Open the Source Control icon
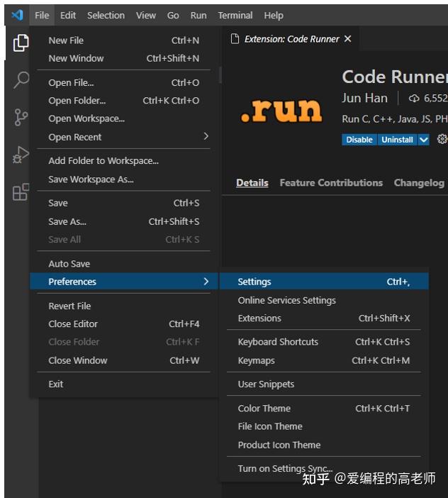 (21, 117)
